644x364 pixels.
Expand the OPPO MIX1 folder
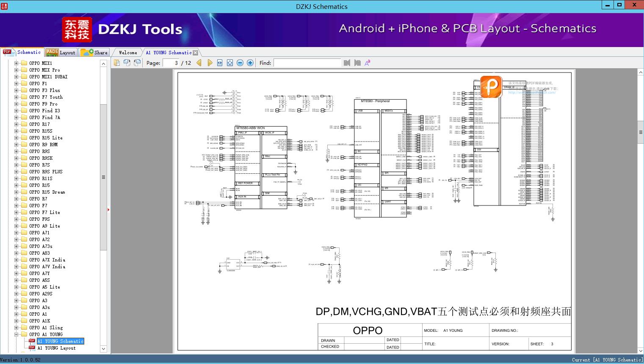[x=16, y=63]
